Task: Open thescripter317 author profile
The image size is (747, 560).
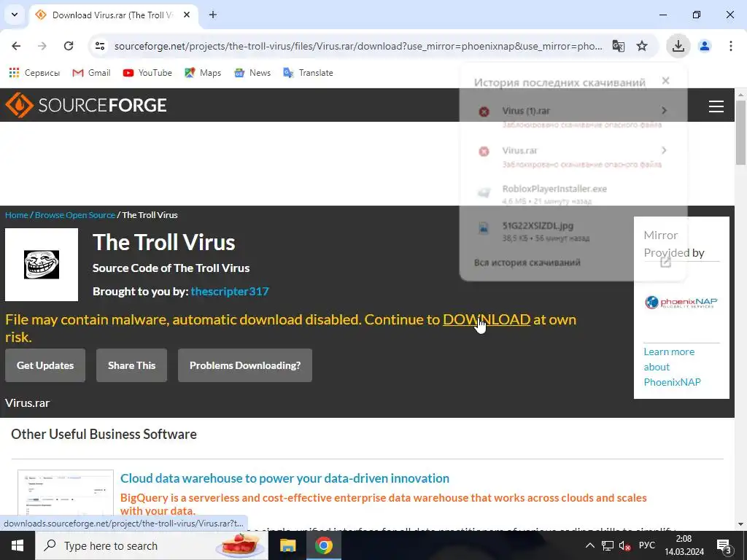Action: coord(230,291)
